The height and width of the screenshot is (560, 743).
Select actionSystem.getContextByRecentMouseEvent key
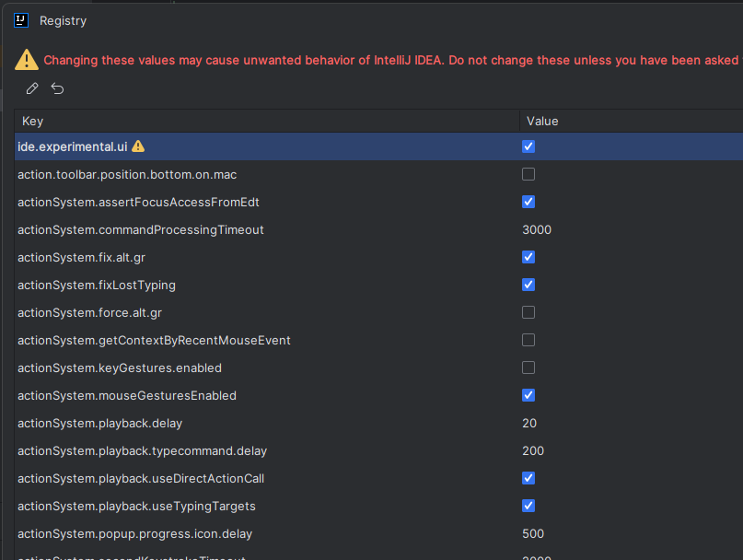[x=154, y=341]
